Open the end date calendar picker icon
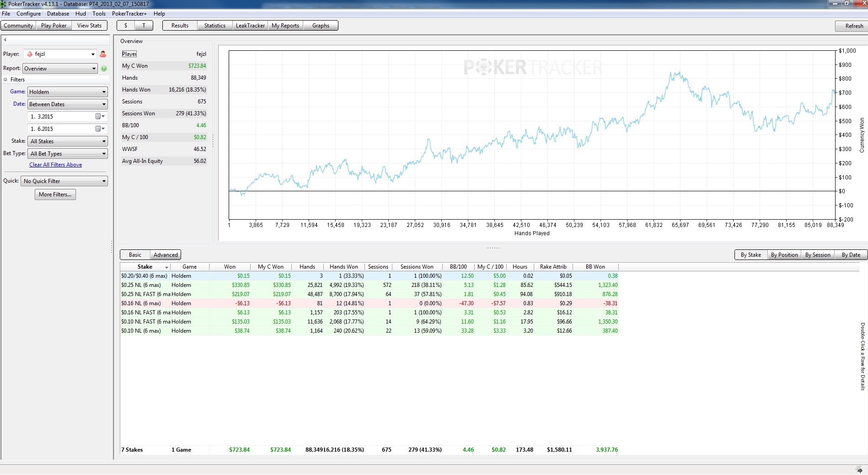The image size is (868, 475). [100, 129]
